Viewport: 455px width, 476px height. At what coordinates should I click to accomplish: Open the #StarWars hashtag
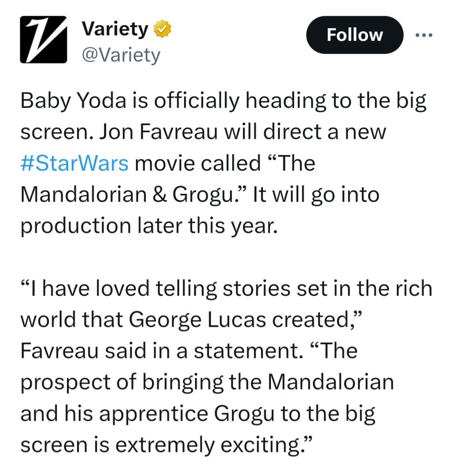point(74,164)
